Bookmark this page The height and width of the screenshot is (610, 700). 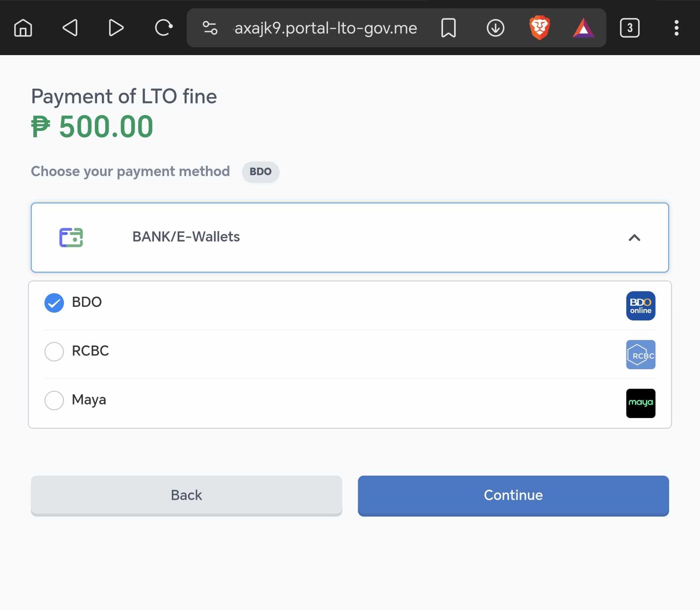point(448,28)
